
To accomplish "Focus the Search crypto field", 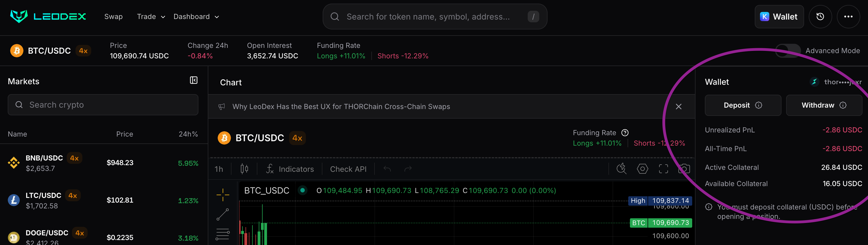I will 103,105.
